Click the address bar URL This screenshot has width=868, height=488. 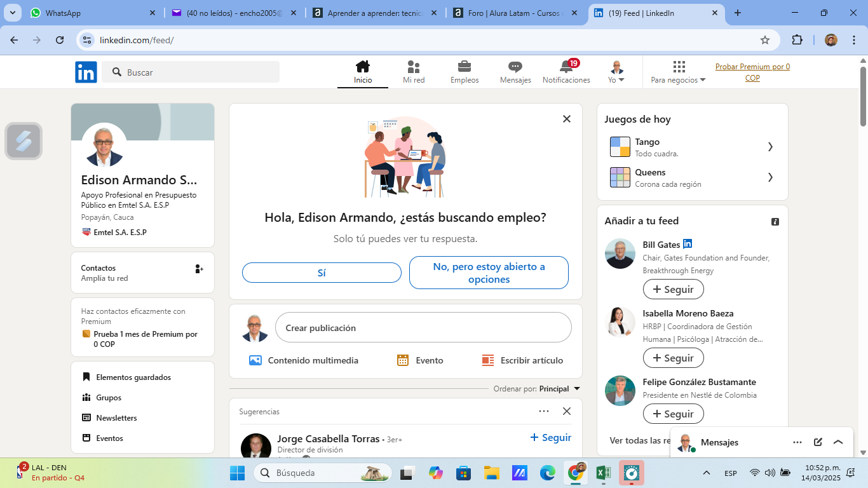click(137, 40)
